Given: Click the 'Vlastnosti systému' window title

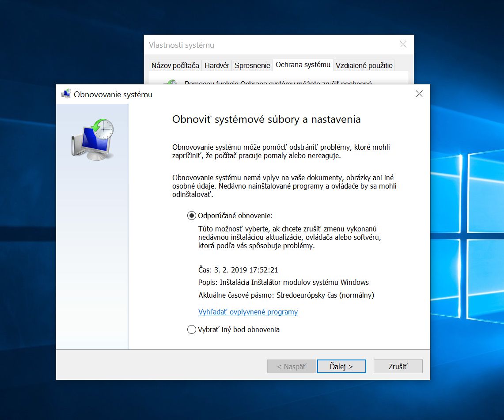Looking at the screenshot, I should point(181,45).
